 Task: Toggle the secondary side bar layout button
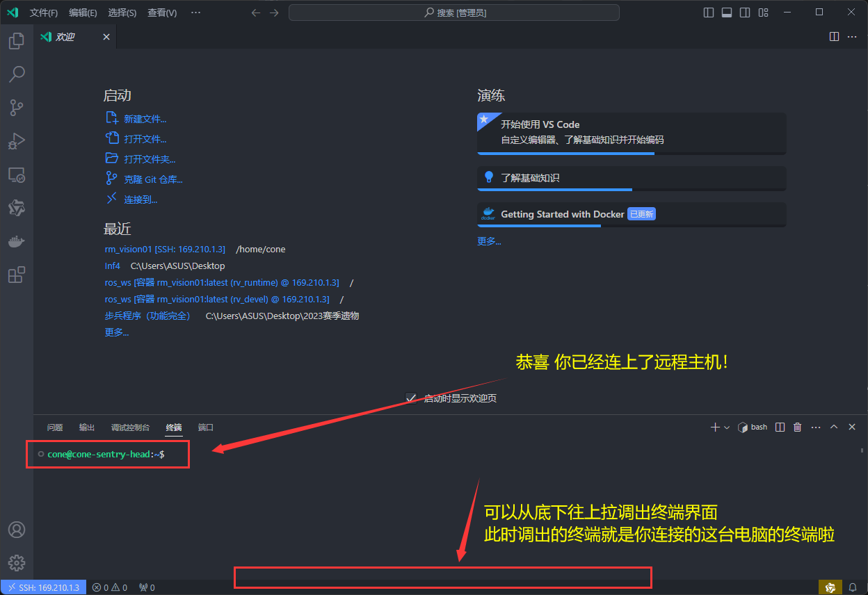(745, 13)
